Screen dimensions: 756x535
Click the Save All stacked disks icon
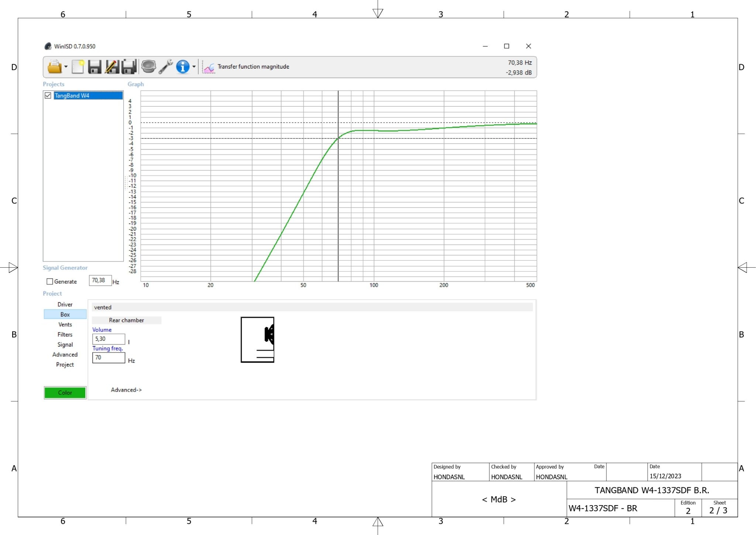(129, 67)
